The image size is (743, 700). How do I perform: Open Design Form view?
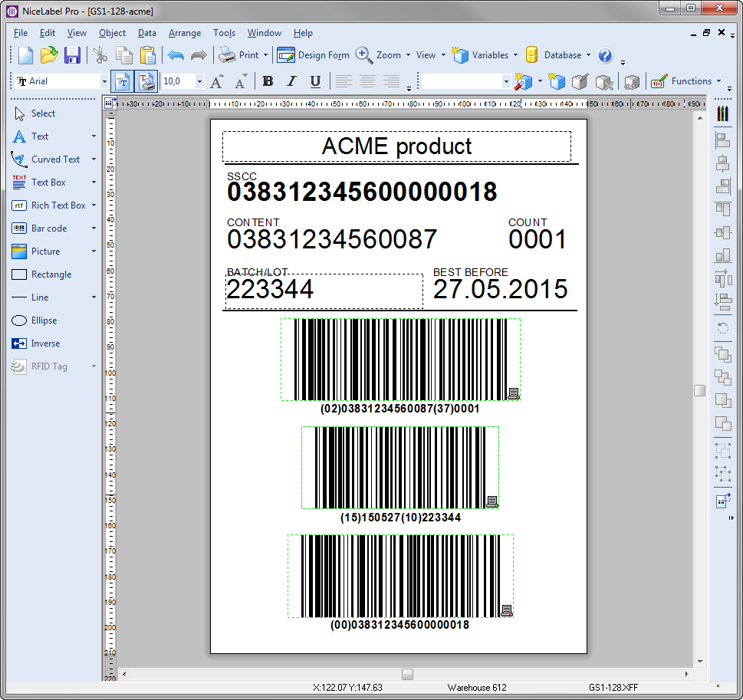(x=314, y=54)
